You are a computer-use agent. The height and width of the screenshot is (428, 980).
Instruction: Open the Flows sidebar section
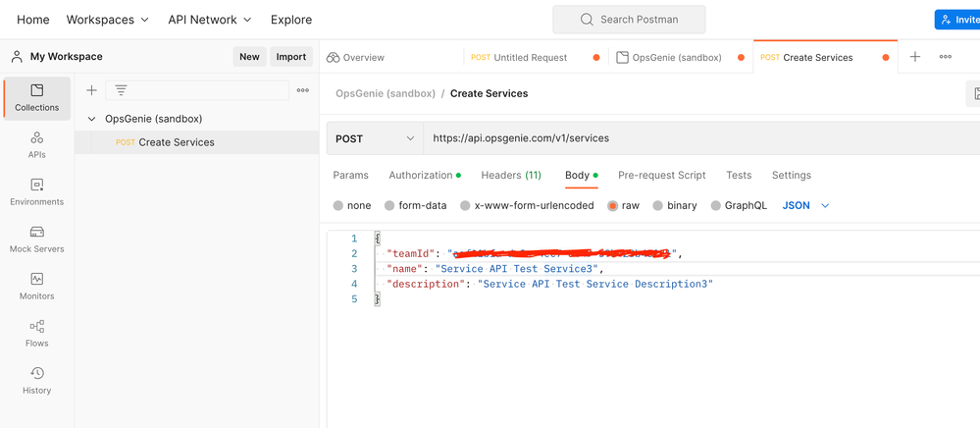click(x=37, y=334)
